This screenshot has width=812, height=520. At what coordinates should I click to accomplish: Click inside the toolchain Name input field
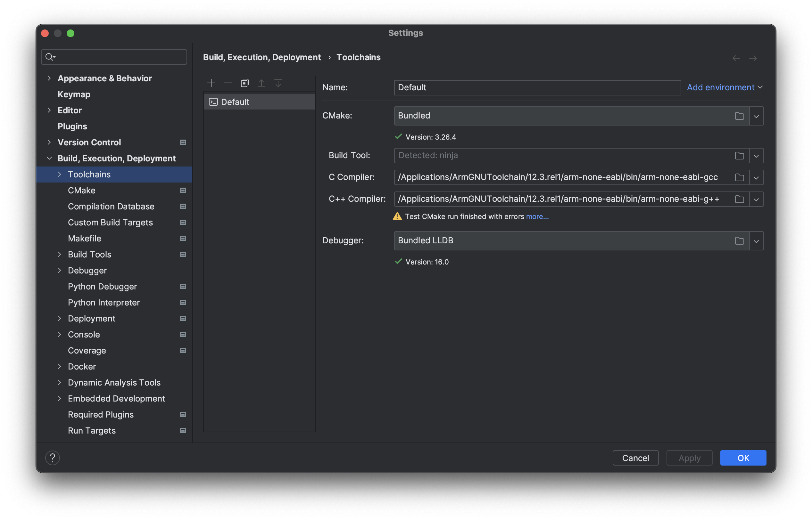[537, 87]
